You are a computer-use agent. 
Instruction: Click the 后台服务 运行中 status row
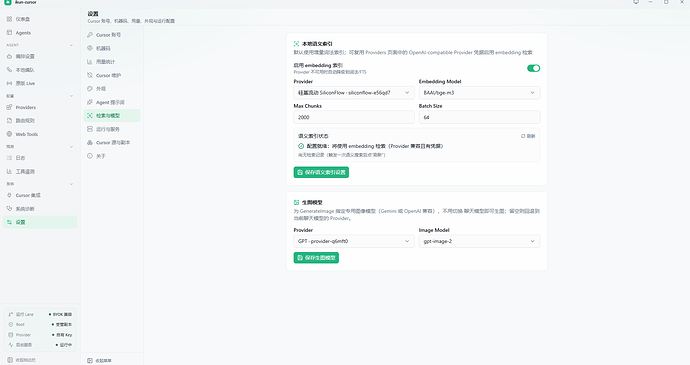(40, 345)
